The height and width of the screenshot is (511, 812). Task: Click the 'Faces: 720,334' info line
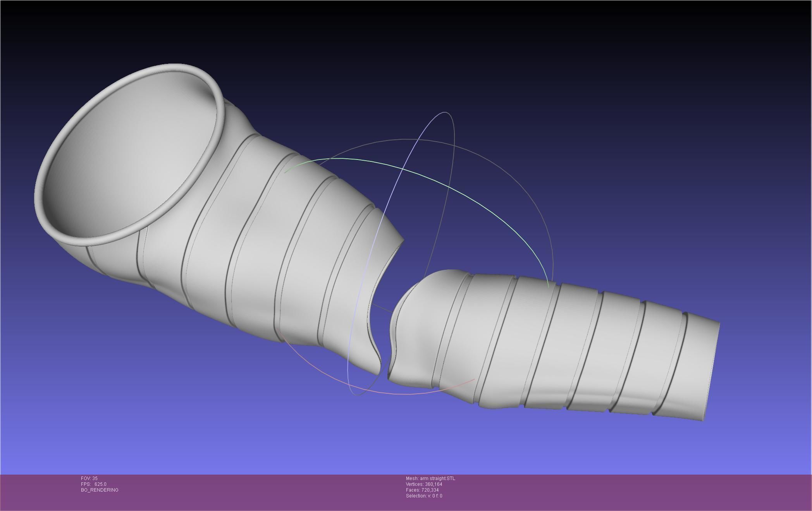422,490
